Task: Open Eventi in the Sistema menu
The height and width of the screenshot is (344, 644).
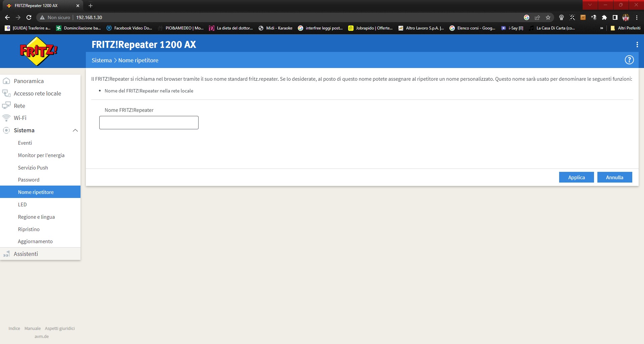Action: coord(25,143)
